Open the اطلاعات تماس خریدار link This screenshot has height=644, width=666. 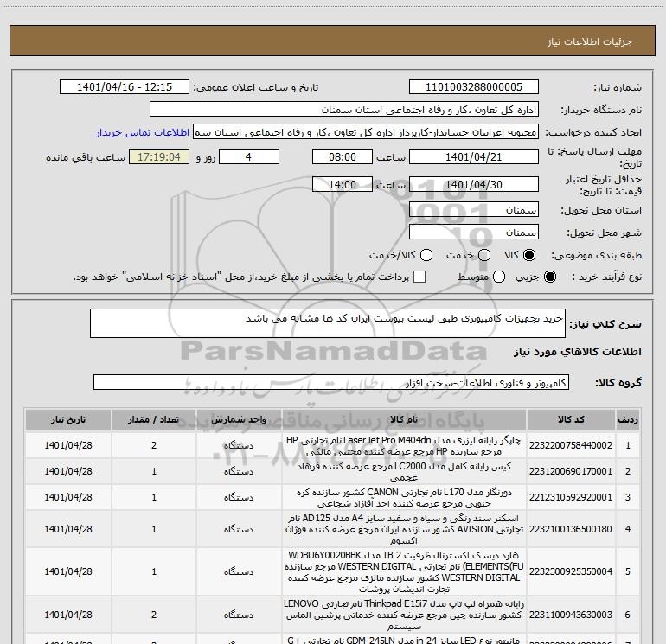[x=143, y=132]
